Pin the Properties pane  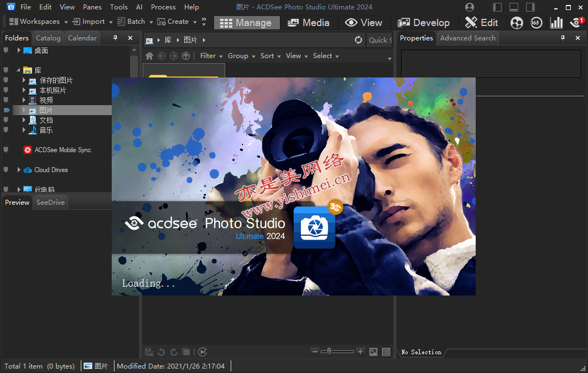[563, 38]
